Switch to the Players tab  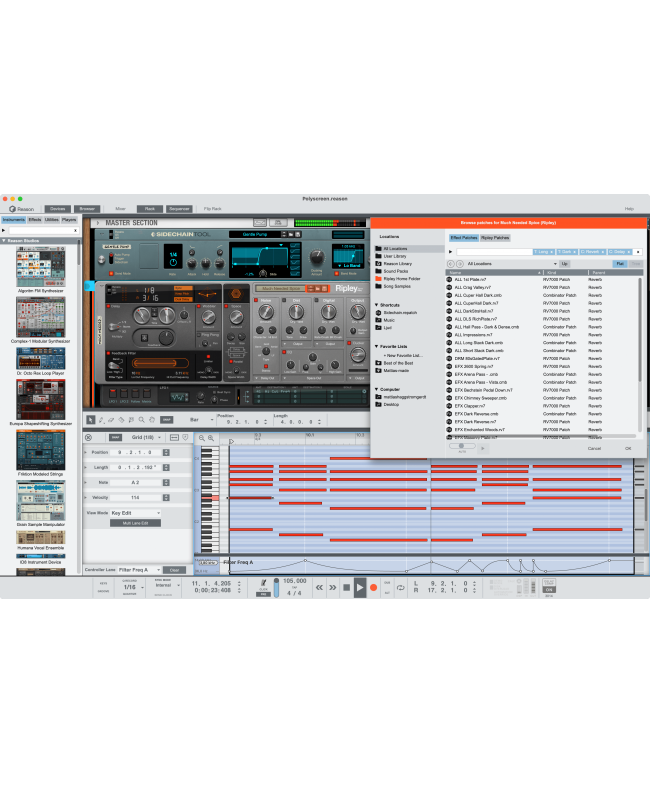click(69, 220)
